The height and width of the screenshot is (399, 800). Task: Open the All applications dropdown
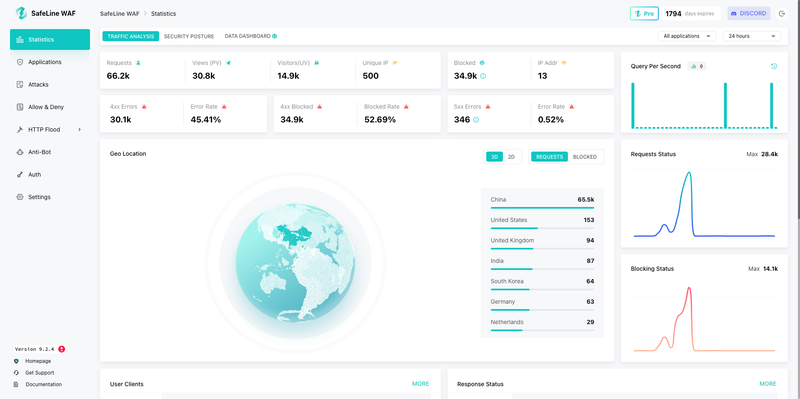point(687,36)
